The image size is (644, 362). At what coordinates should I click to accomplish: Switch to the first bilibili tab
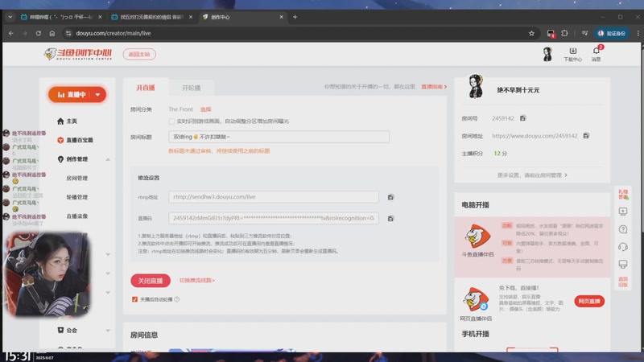[61, 17]
